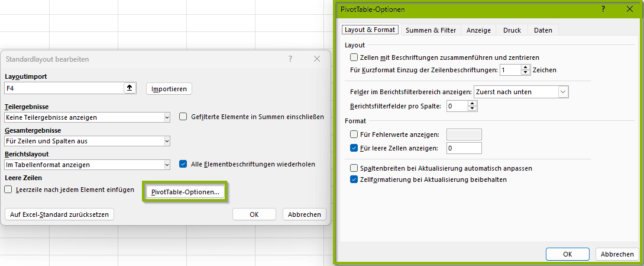The height and width of the screenshot is (266, 644).
Task: Click the PivotTable-Optionen... button
Action: coord(185,192)
